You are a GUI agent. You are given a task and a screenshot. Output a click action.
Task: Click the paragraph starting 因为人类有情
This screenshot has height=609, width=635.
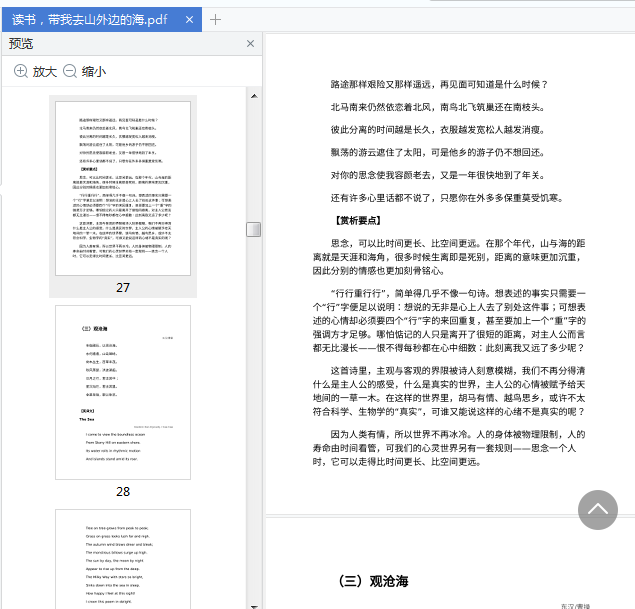tap(449, 448)
